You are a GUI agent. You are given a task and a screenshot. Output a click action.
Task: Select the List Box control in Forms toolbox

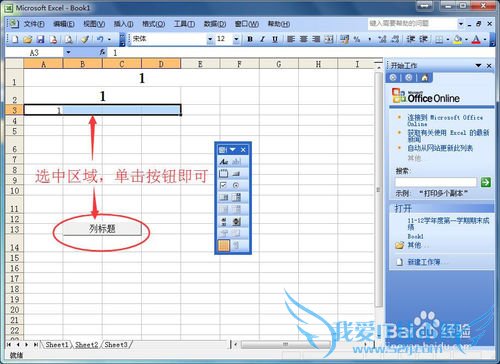(224, 198)
